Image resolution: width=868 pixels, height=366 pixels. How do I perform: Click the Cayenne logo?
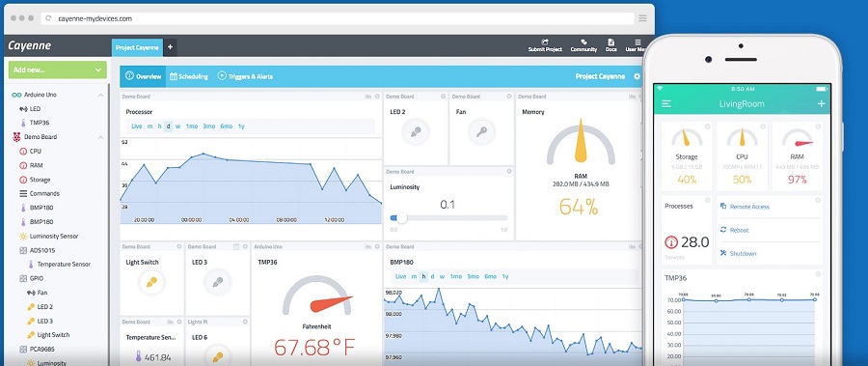coord(29,46)
